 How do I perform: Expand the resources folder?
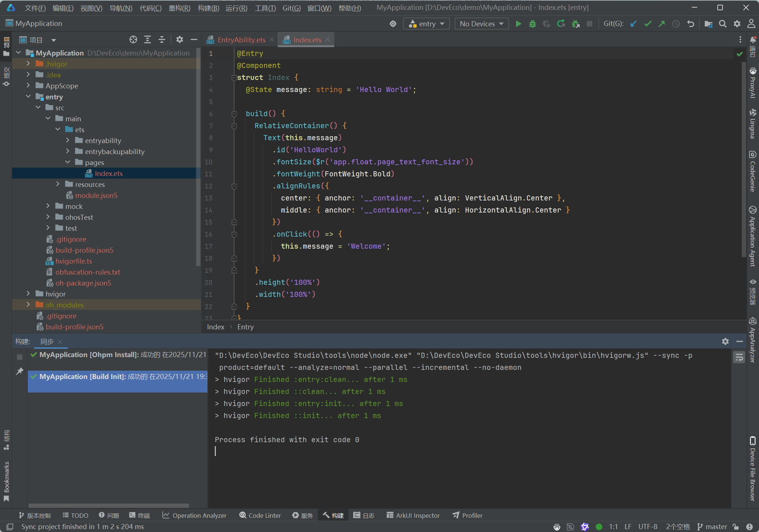pos(58,184)
